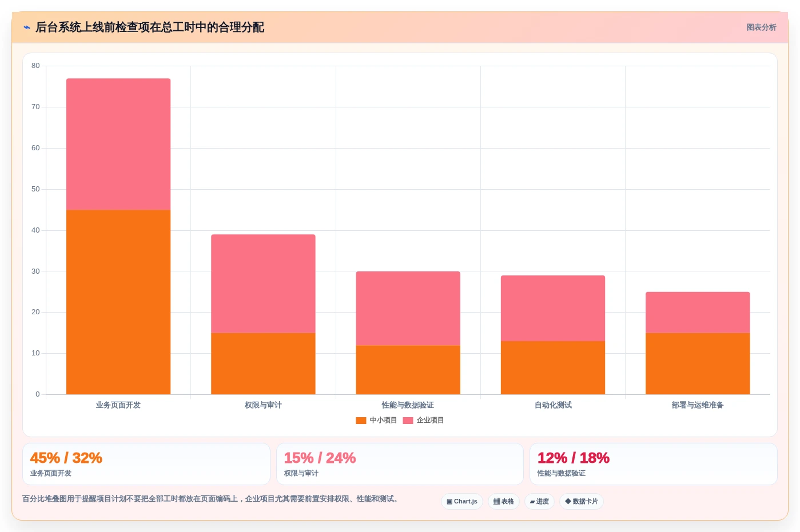
Task: Toggle the 企业项目 legend swatch
Action: tap(408, 421)
